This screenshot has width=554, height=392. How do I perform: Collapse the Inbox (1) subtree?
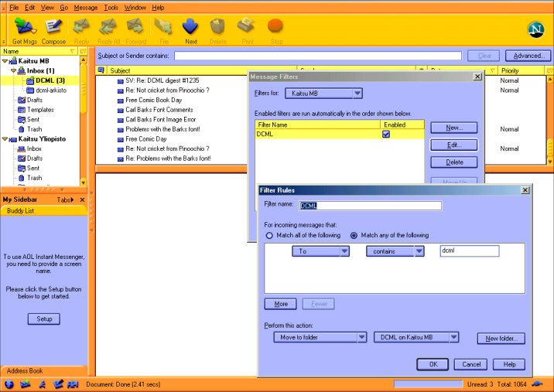[13, 70]
